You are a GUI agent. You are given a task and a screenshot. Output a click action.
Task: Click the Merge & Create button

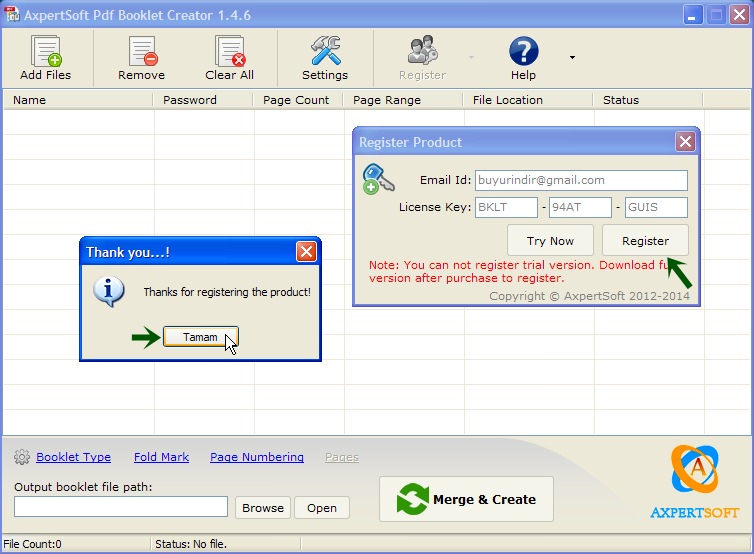click(x=466, y=499)
